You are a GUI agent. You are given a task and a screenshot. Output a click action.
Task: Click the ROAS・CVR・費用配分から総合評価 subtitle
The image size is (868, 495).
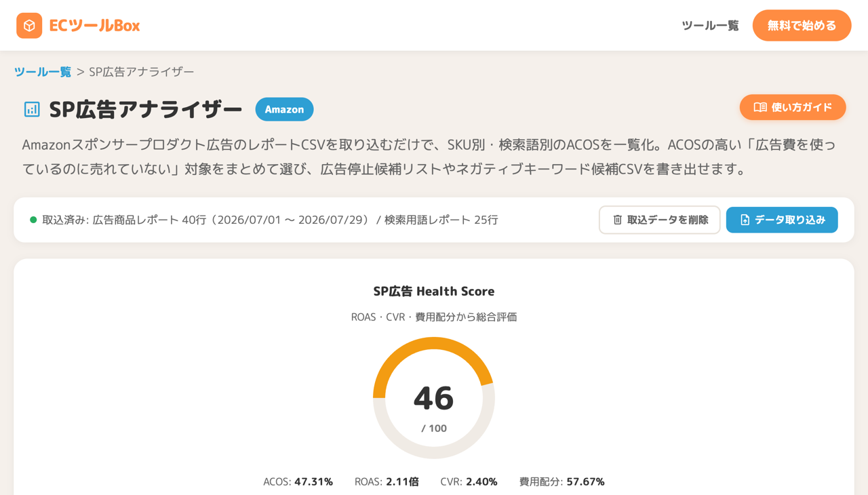pyautogui.click(x=434, y=317)
